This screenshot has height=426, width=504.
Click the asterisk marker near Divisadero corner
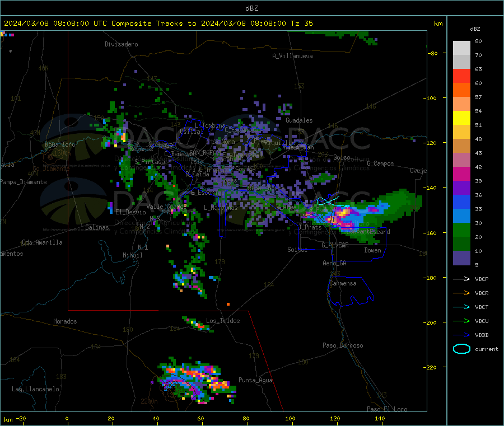tap(11, 52)
